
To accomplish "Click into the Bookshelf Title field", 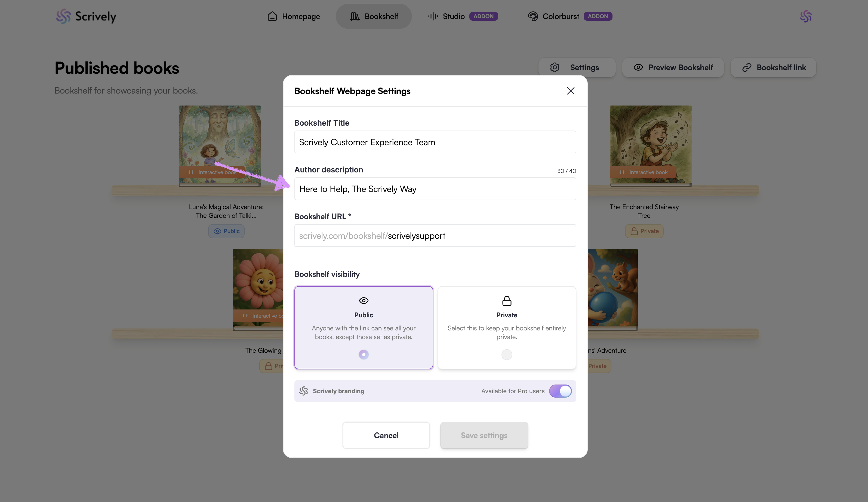I will 435,142.
